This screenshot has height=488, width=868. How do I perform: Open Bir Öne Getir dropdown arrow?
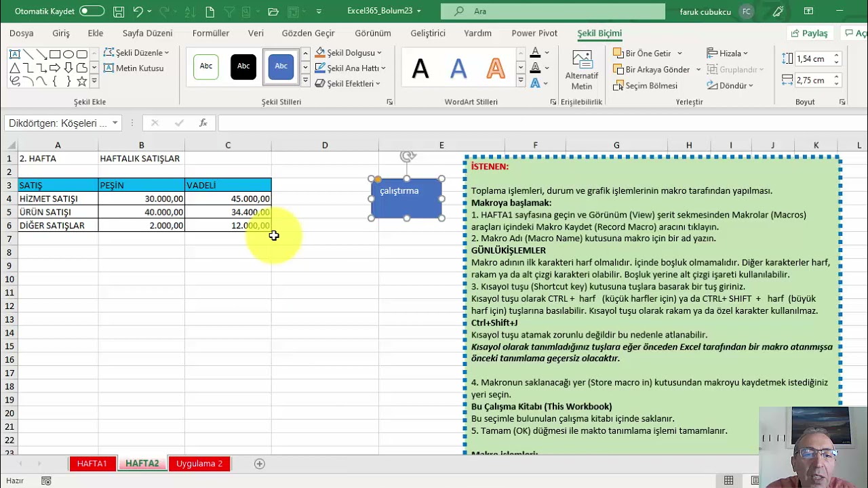[x=679, y=54]
